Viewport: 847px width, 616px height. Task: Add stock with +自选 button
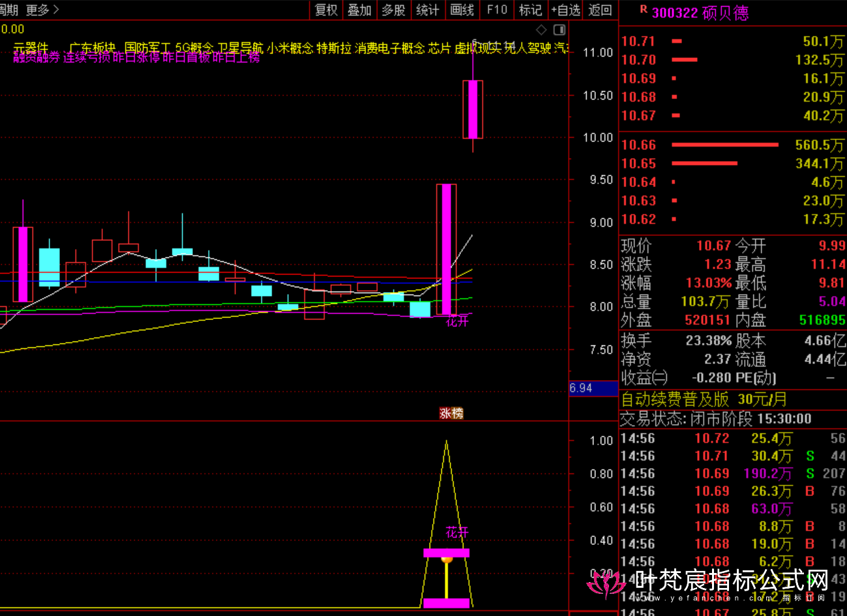[x=565, y=10]
